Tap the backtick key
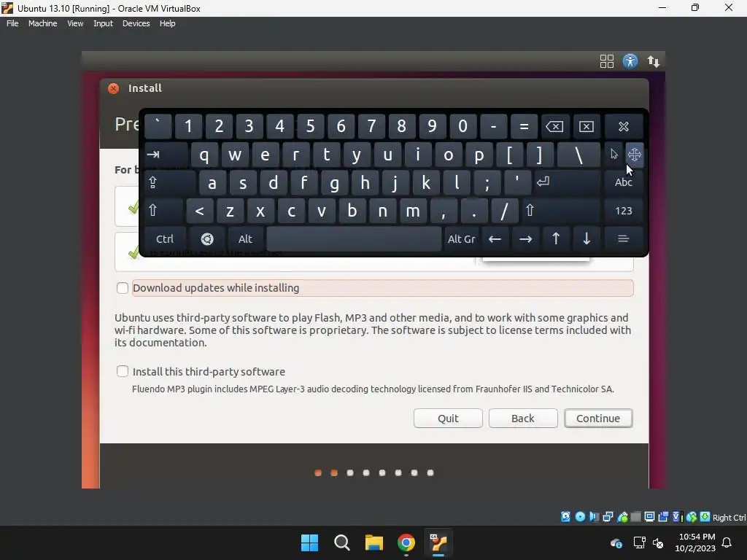The image size is (747, 560). [x=158, y=126]
